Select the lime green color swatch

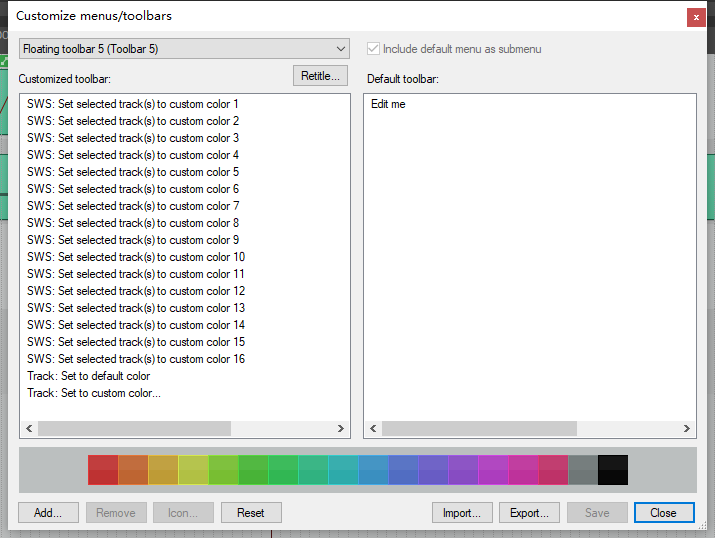223,470
